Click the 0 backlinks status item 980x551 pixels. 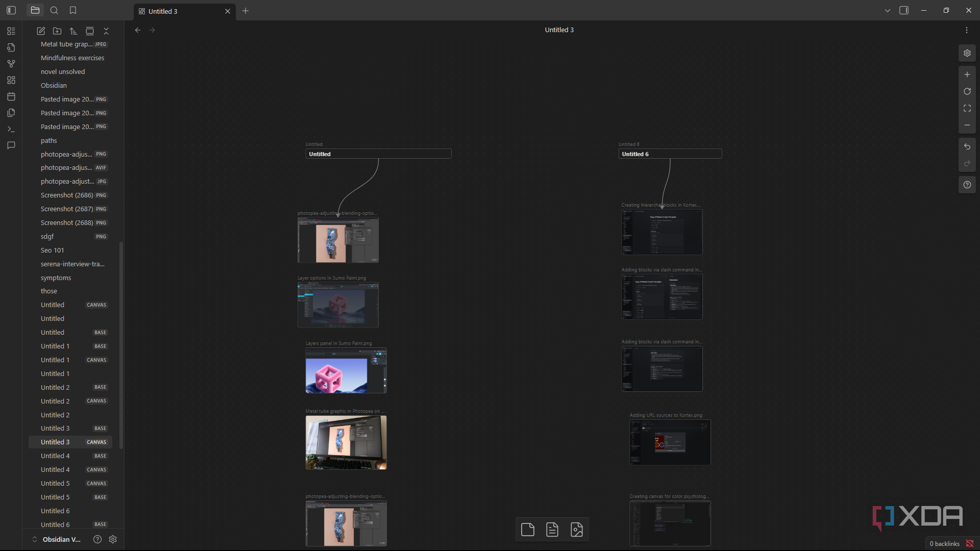click(945, 544)
